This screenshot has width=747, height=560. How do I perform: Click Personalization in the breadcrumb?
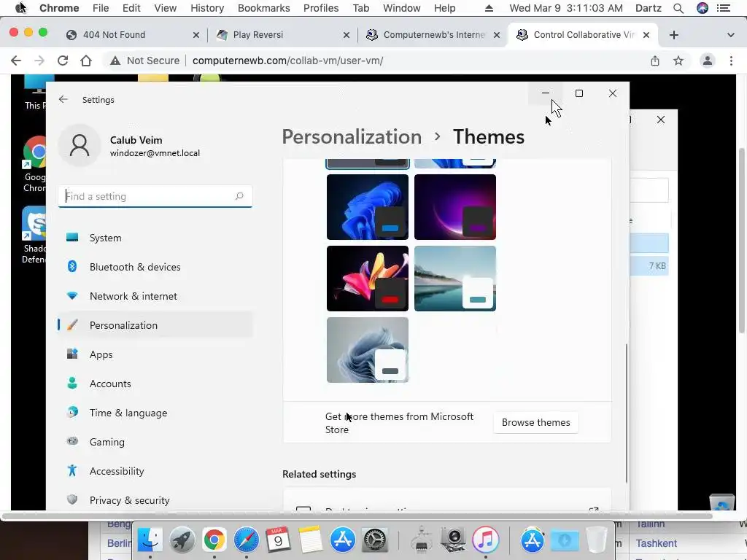coord(352,136)
